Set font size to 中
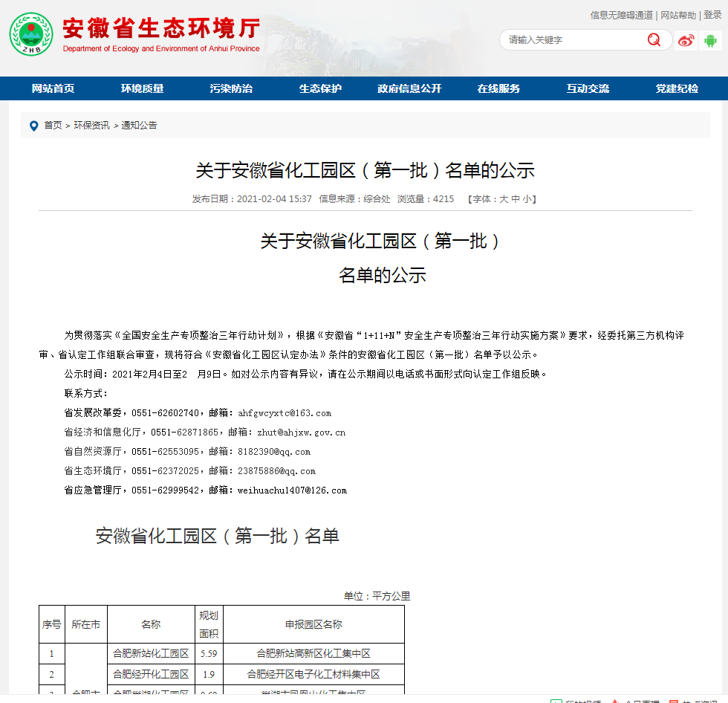 click(x=516, y=199)
